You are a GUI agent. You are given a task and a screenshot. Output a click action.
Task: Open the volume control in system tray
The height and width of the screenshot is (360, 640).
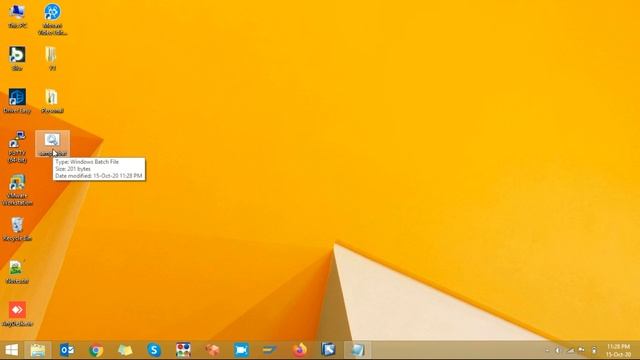558,351
